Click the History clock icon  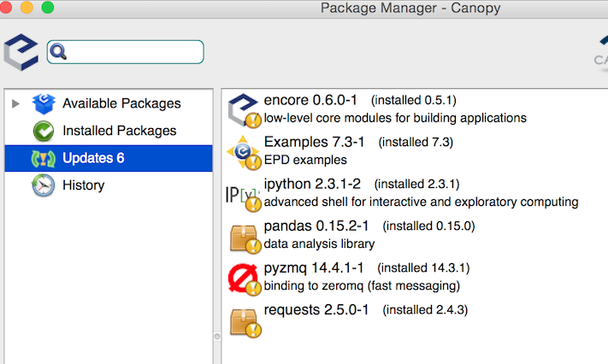click(43, 185)
